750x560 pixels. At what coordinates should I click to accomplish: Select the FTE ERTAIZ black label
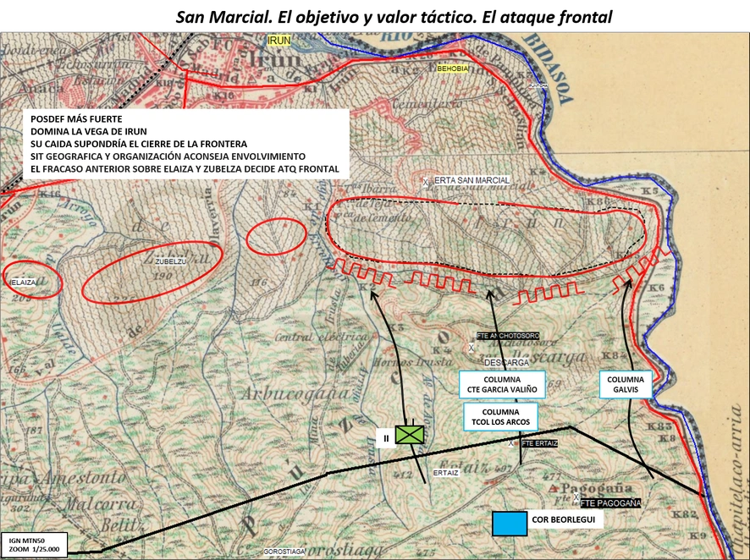pyautogui.click(x=539, y=443)
